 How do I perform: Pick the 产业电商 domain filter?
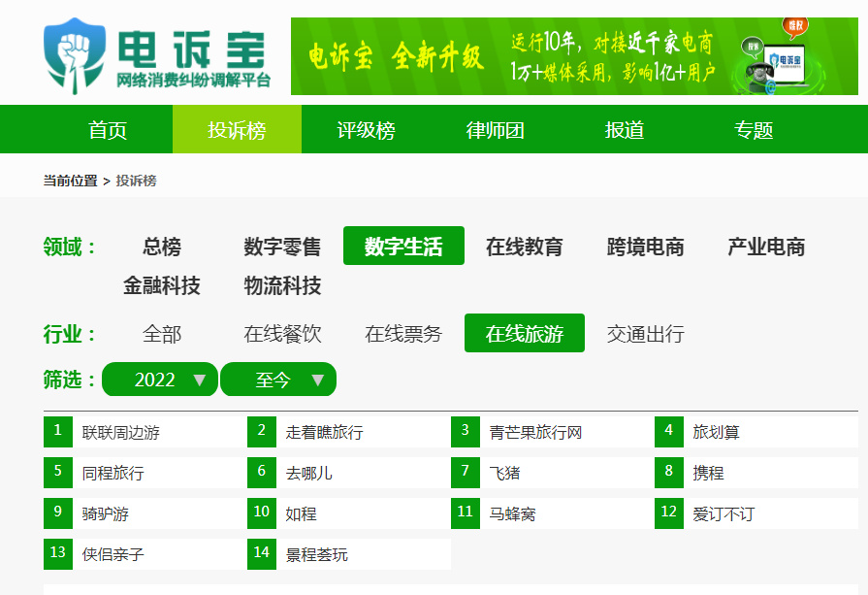766,246
